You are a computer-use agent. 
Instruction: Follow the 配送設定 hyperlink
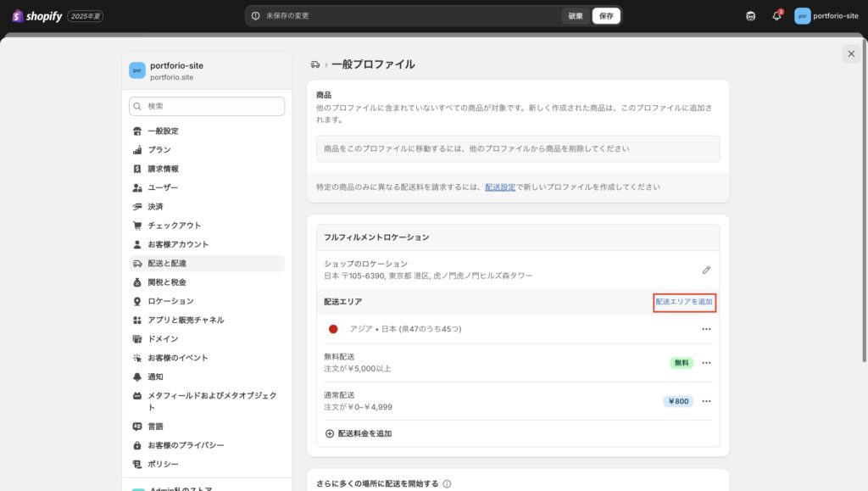[x=500, y=187]
